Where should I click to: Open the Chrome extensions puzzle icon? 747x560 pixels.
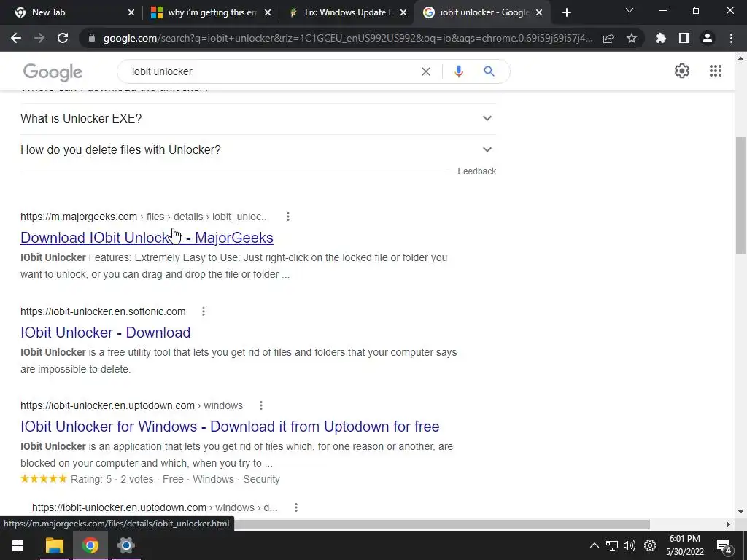point(661,38)
